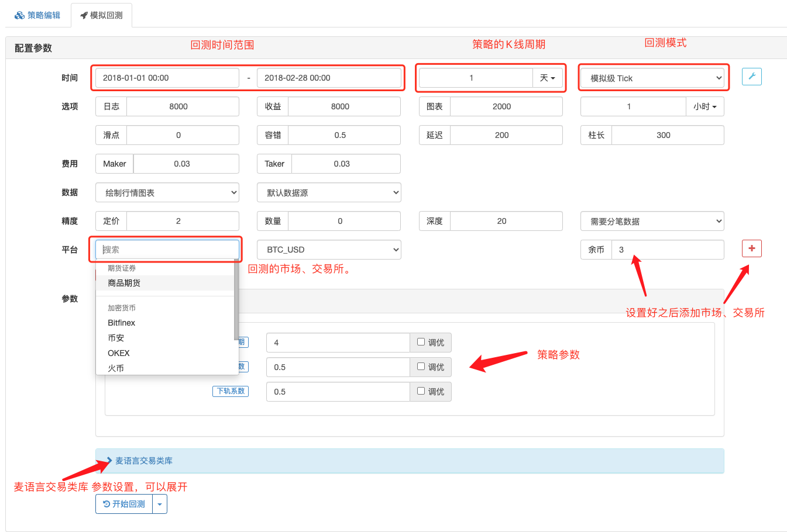Viewport: 787px width, 532px height.
Task: Click the 开始回测 button
Action: [x=124, y=504]
